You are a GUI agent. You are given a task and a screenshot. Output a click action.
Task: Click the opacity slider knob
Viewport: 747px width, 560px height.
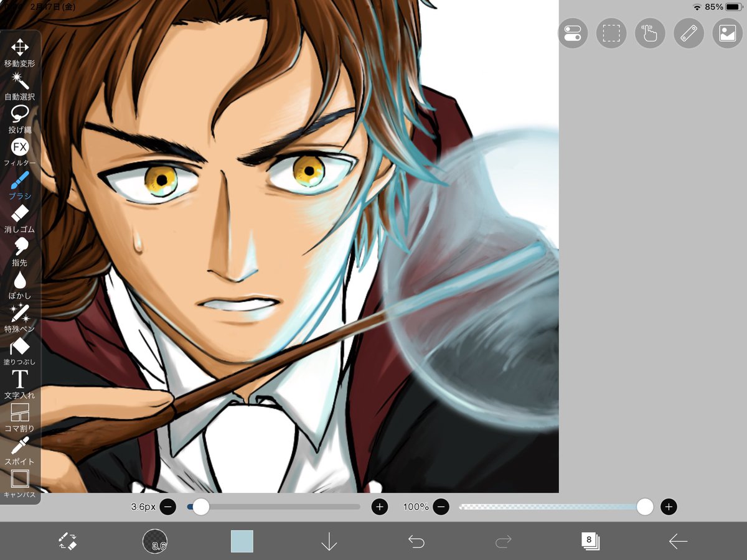pyautogui.click(x=645, y=506)
